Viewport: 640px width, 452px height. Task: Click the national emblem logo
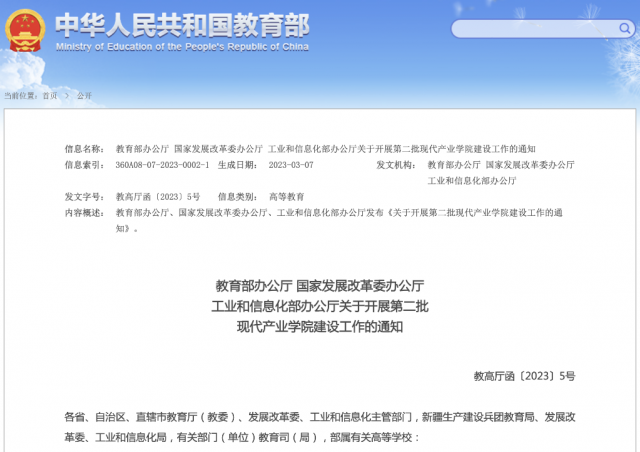27,30
